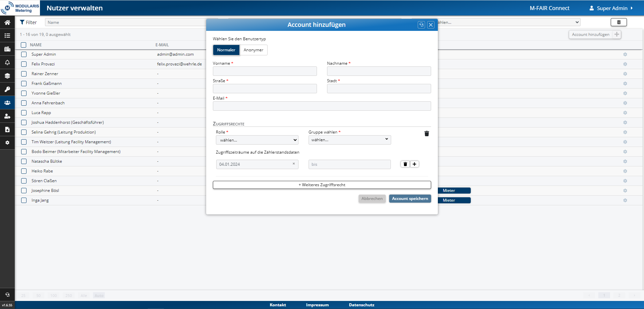
Task: Expand the Gruppe wählen dropdown
Action: 350,140
